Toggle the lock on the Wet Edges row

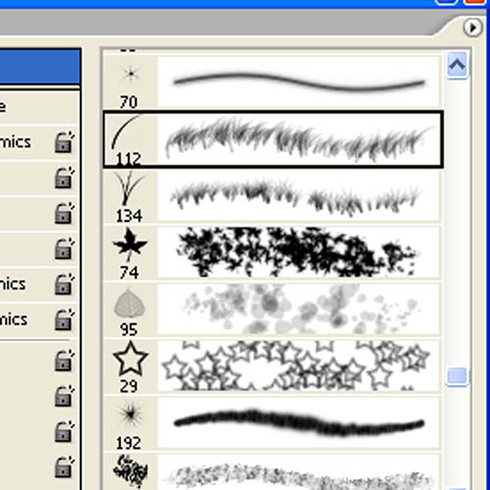coord(64,397)
